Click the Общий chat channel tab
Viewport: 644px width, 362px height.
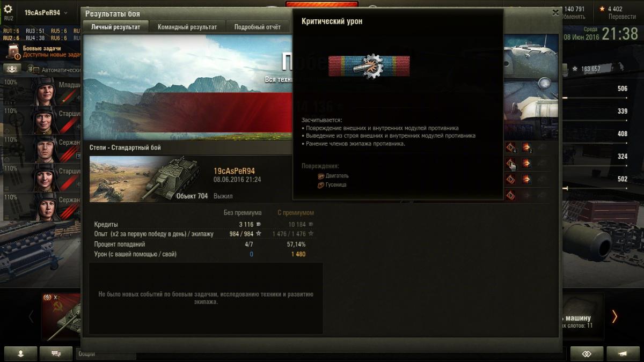pos(106,354)
